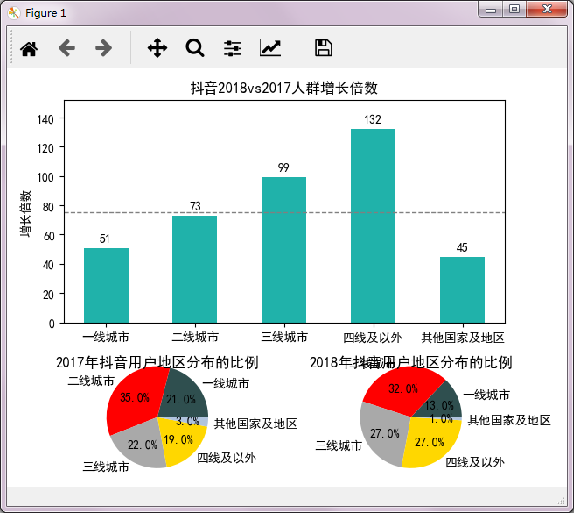Viewport: 574px width, 514px height.
Task: Click the 一线城市 label beside the 2018 pie
Action: tap(487, 395)
